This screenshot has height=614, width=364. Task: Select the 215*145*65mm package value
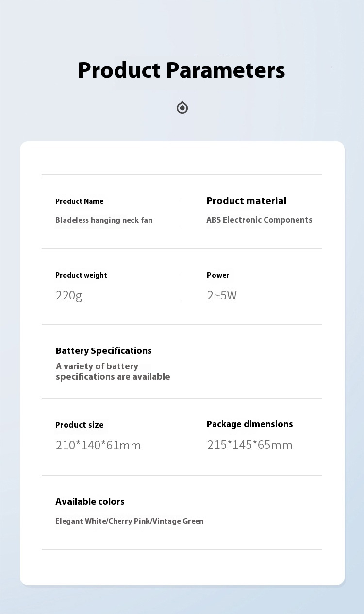(249, 445)
